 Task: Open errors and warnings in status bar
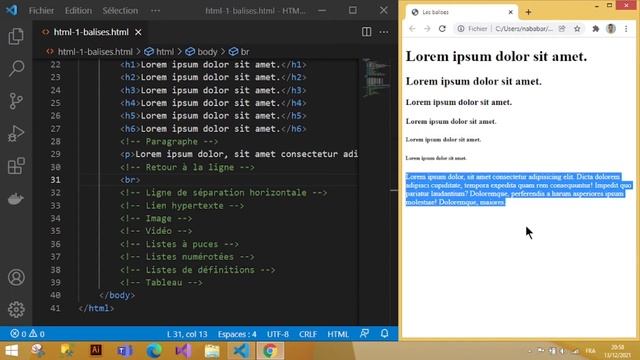click(x=27, y=334)
